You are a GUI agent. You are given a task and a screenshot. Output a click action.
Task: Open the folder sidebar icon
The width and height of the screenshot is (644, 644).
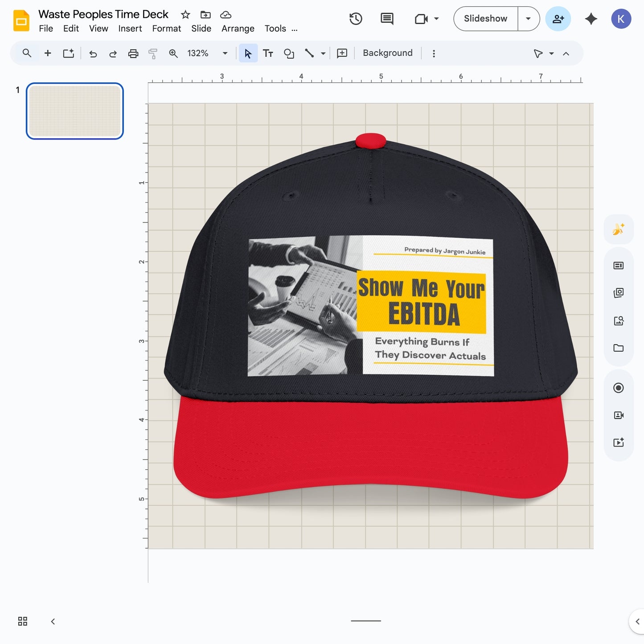[x=619, y=348]
